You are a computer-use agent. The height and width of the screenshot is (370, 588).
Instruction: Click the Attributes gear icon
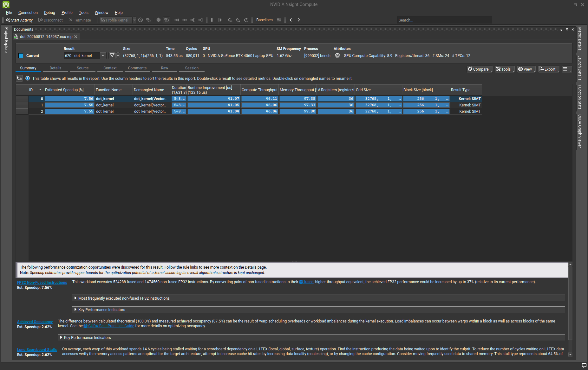[x=337, y=55]
